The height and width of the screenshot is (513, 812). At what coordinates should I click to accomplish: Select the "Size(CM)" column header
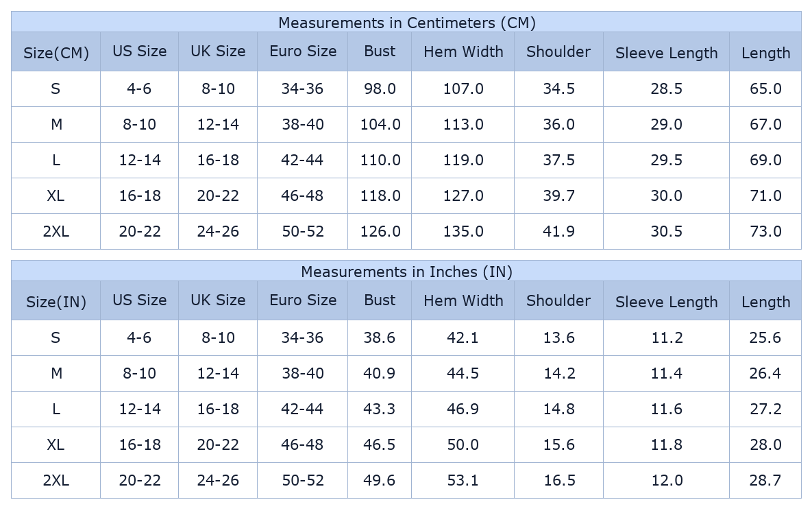[x=56, y=53]
